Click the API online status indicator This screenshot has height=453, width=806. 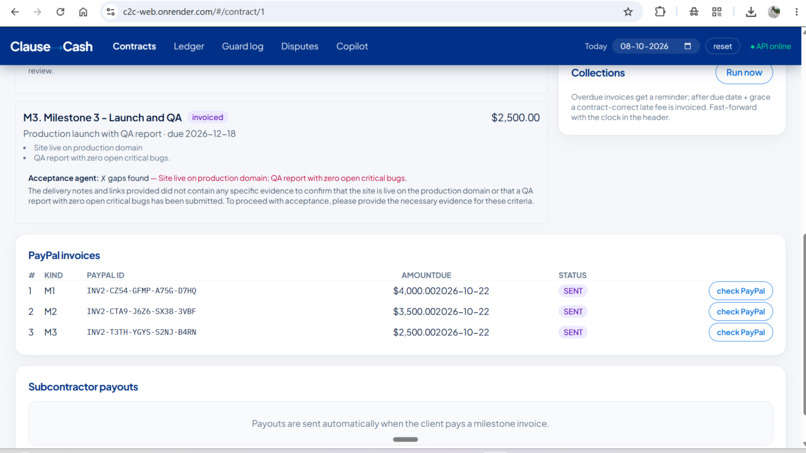point(770,46)
